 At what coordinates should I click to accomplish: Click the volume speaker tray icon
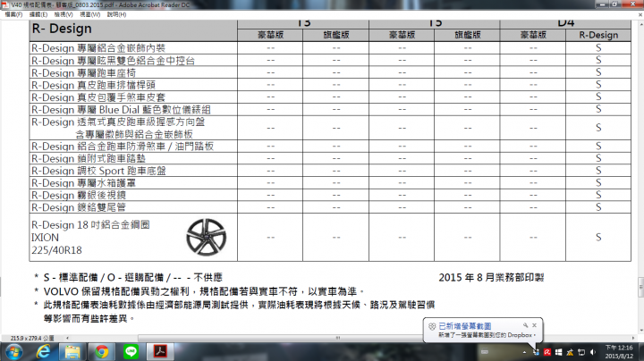[593, 352]
